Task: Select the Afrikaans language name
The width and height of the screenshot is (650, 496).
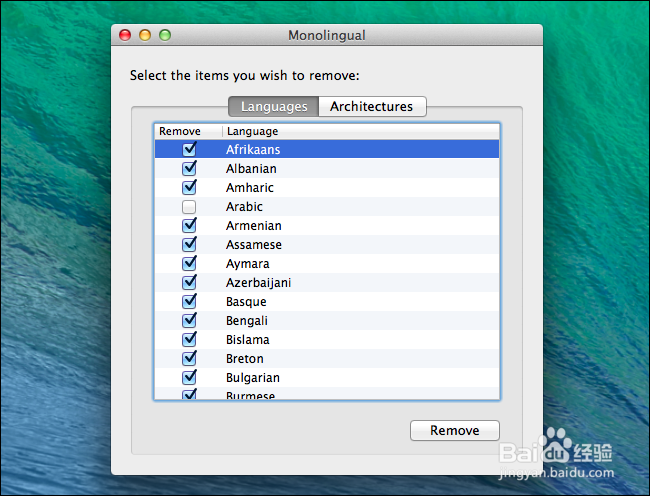Action: click(253, 150)
